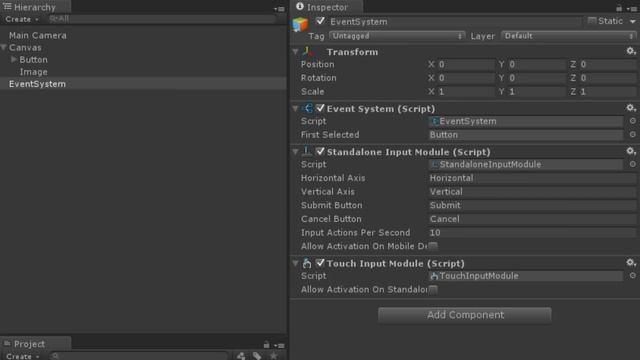Open Standalone Input Module gear menu

click(x=631, y=151)
